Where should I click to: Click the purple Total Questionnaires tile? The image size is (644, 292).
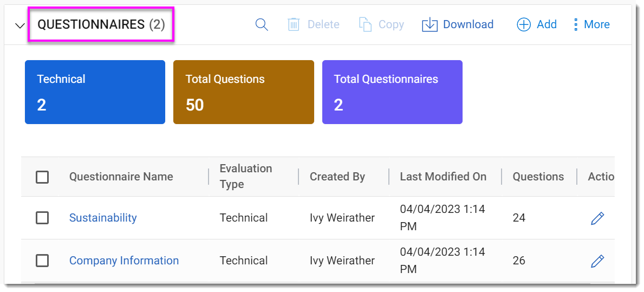392,92
